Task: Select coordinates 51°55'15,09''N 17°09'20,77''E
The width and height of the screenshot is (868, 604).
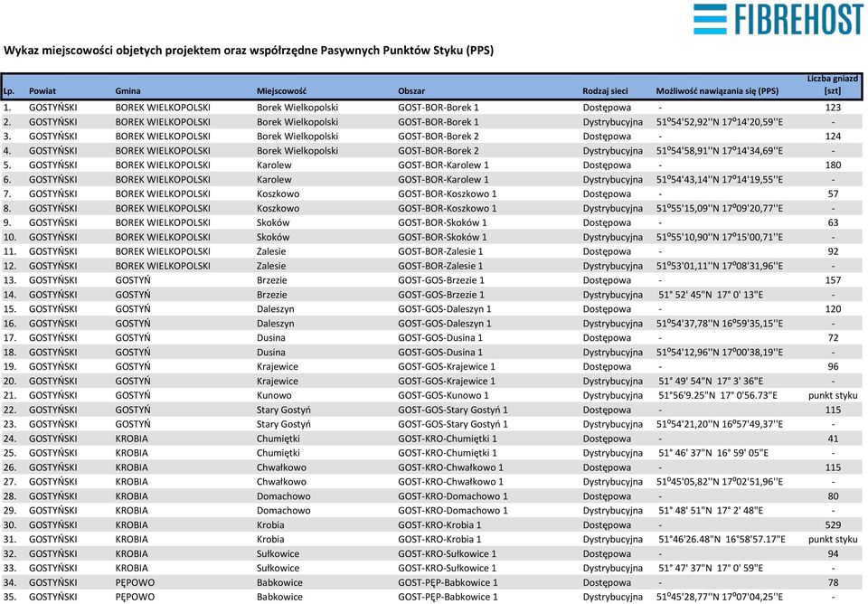Action: 720,208
